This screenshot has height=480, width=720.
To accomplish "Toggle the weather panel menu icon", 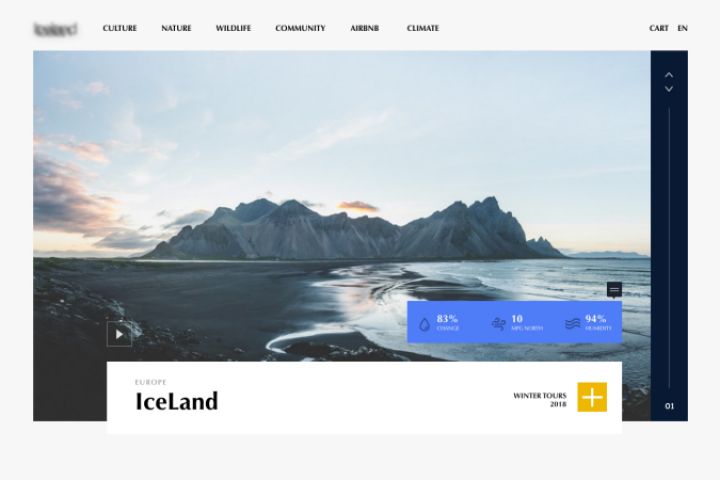I will (x=614, y=289).
